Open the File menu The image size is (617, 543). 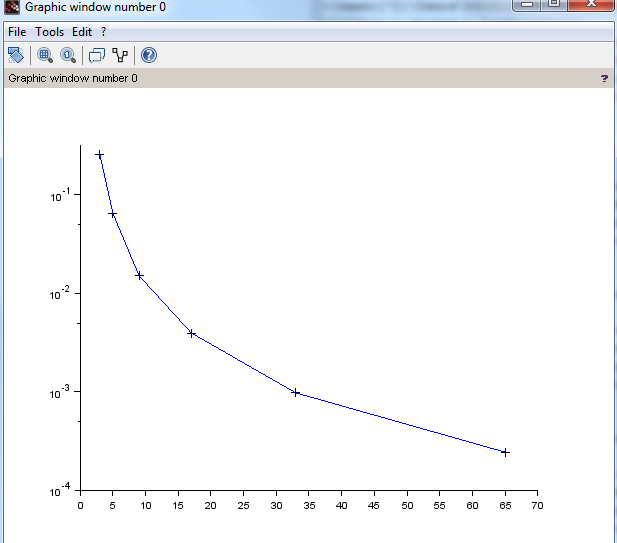[x=17, y=32]
